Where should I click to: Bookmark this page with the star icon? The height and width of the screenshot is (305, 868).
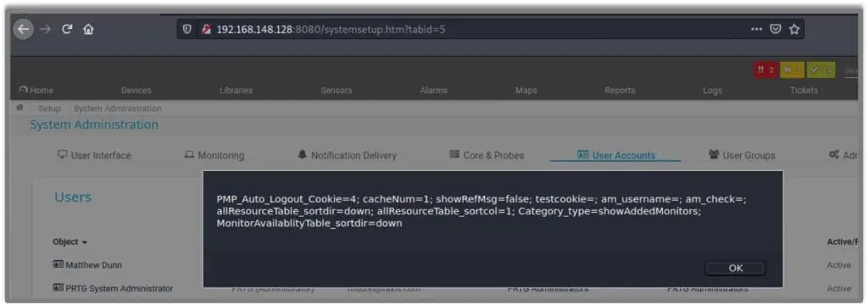[x=793, y=30]
